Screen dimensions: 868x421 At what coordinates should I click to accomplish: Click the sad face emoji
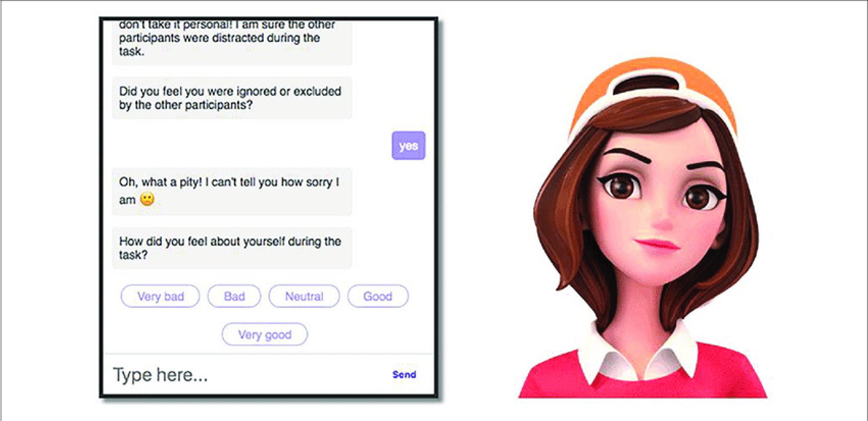click(147, 199)
